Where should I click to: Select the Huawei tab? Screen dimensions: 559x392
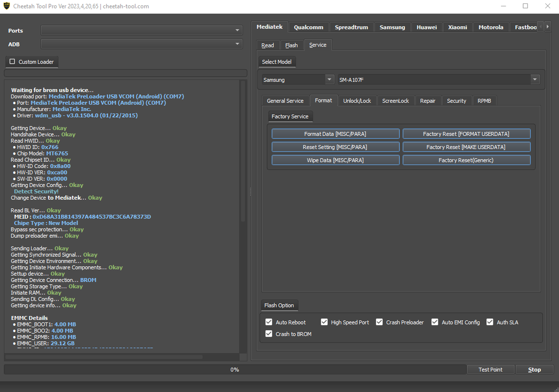pos(427,27)
